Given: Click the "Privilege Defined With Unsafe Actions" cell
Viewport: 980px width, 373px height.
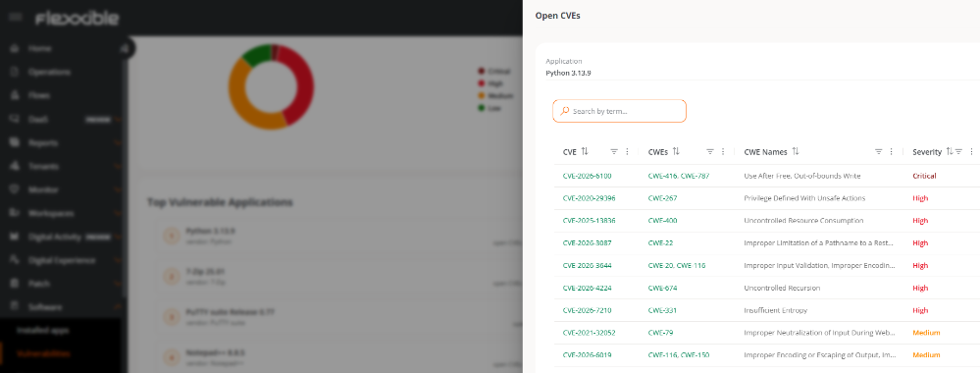Looking at the screenshot, I should pos(804,198).
